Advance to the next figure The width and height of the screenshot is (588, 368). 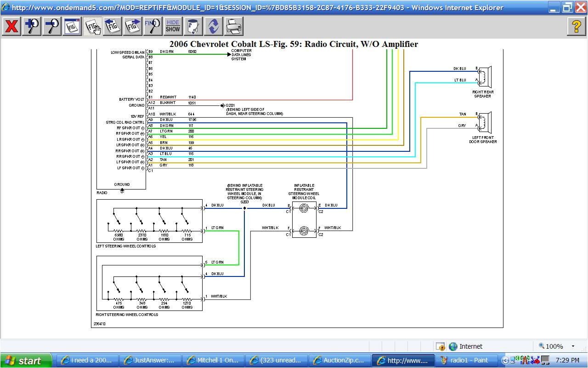[x=132, y=26]
